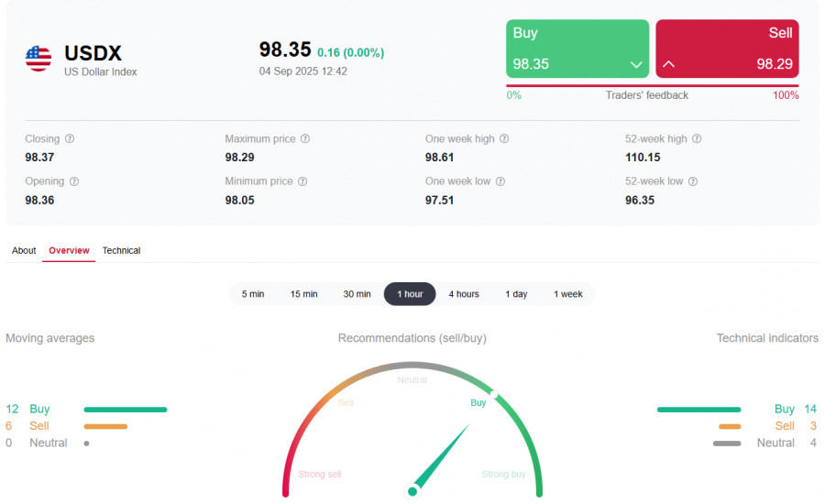Open the Closing help question mark icon

tap(70, 139)
